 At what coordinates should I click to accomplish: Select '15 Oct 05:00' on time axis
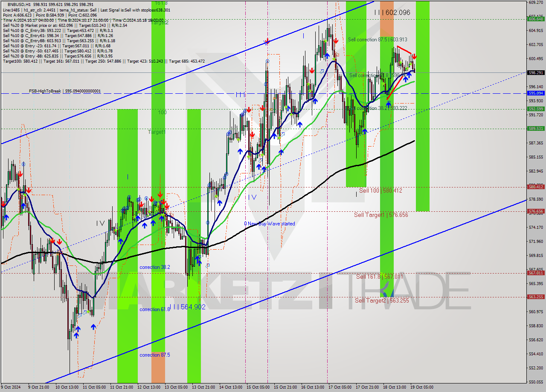point(257,387)
